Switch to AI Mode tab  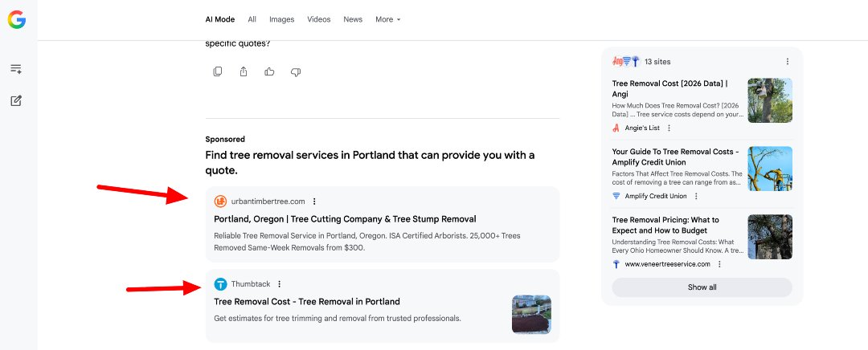[219, 19]
